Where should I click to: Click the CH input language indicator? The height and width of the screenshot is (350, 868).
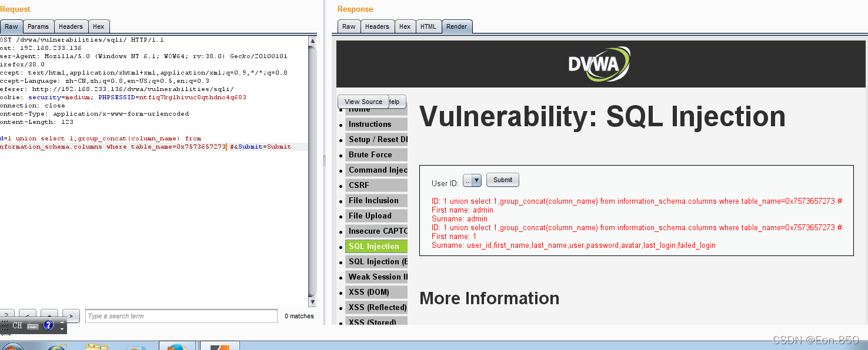click(17, 325)
